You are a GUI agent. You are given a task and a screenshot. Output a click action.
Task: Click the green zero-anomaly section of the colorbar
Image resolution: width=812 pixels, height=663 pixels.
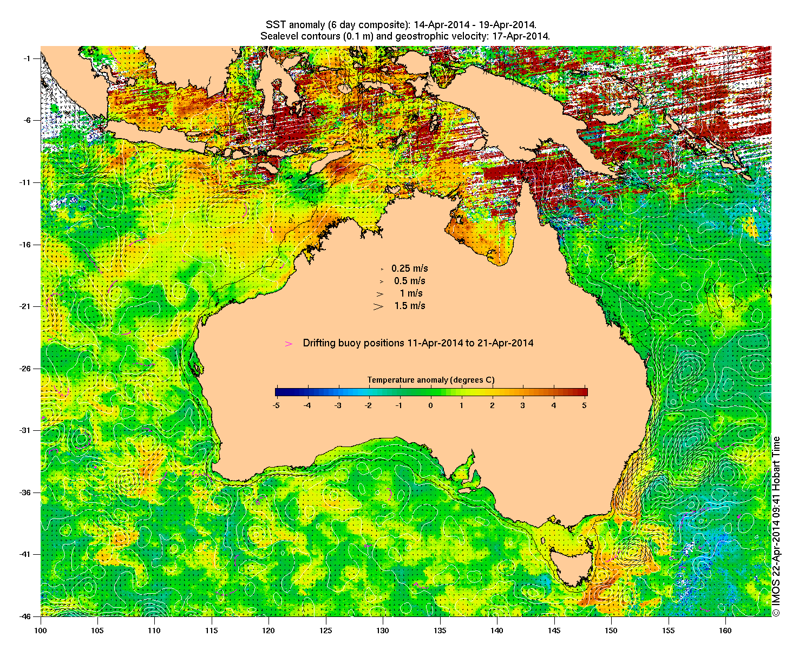click(x=431, y=392)
